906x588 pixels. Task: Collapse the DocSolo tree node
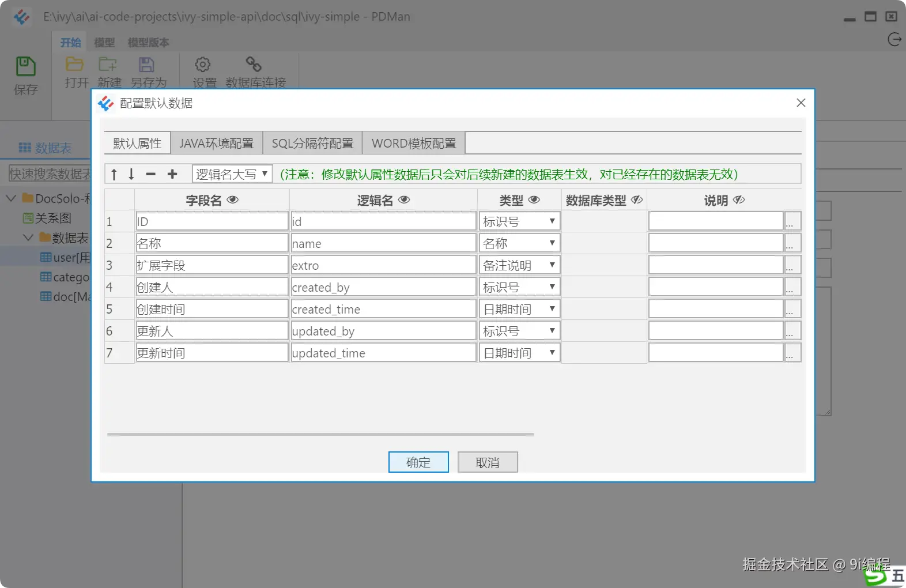pyautogui.click(x=11, y=198)
